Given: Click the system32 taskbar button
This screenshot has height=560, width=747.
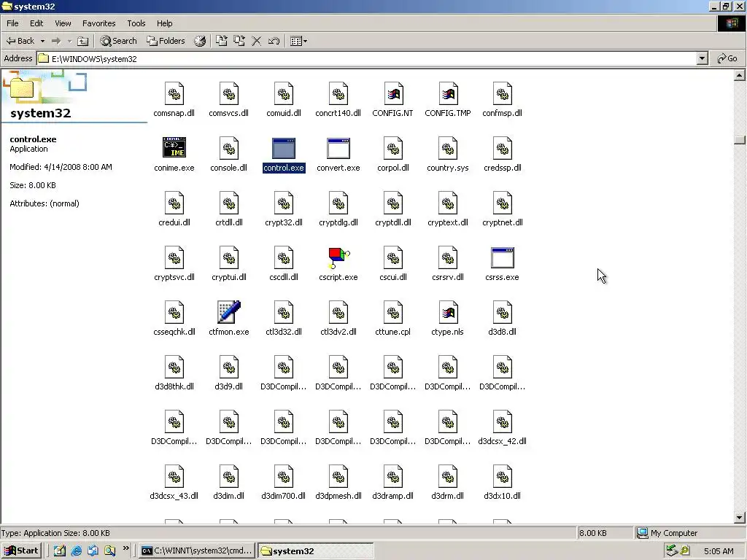Looking at the screenshot, I should click(315, 551).
